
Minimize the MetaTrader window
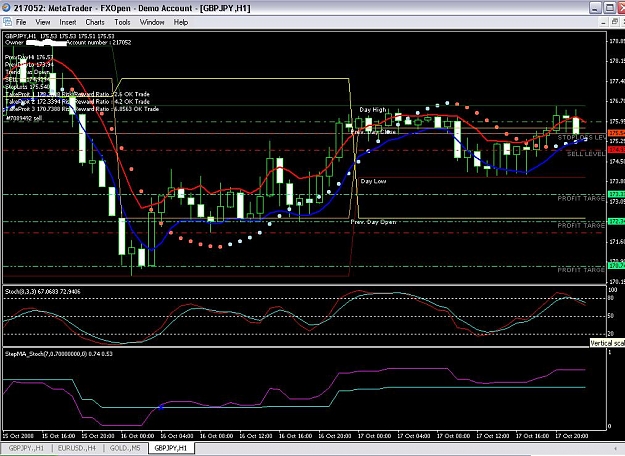(x=595, y=8)
